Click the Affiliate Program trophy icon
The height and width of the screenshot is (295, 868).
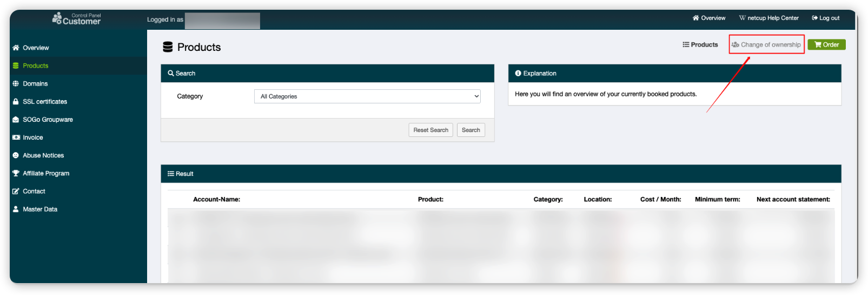(x=16, y=173)
